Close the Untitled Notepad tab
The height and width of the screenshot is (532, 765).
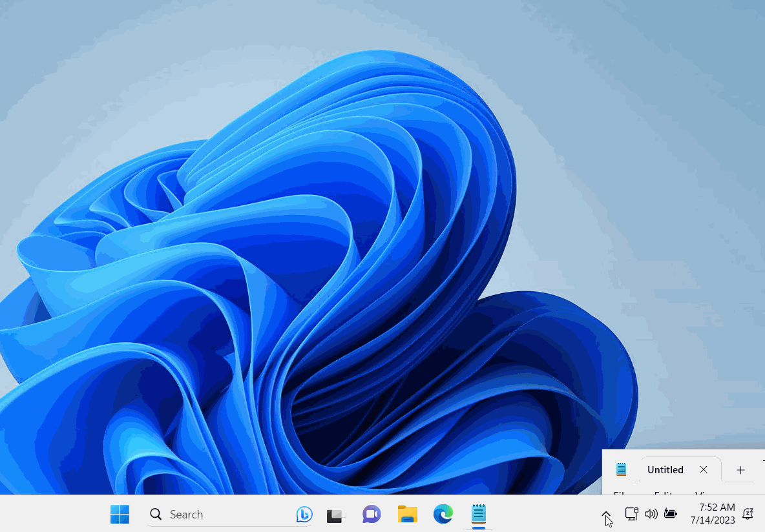pyautogui.click(x=704, y=469)
